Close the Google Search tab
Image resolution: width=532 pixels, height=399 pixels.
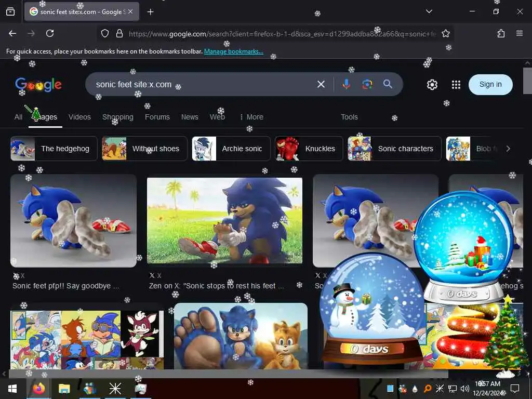point(130,11)
